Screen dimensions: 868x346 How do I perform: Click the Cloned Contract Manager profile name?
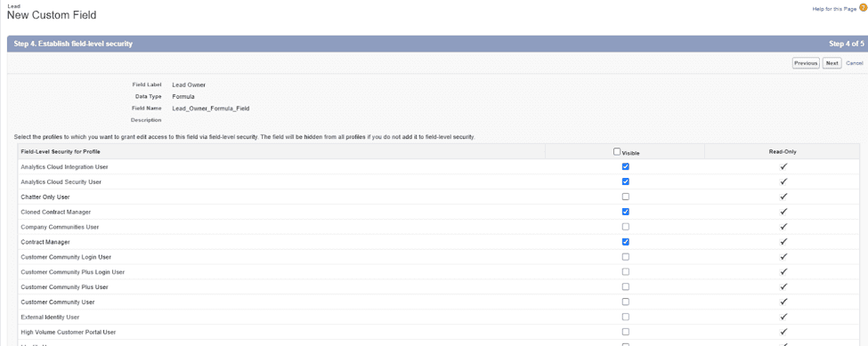point(55,212)
